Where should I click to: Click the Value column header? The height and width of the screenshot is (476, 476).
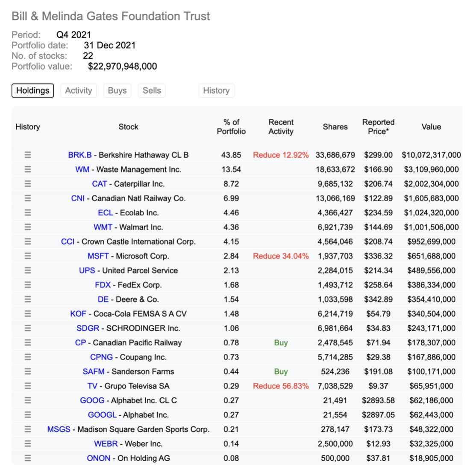pos(431,126)
